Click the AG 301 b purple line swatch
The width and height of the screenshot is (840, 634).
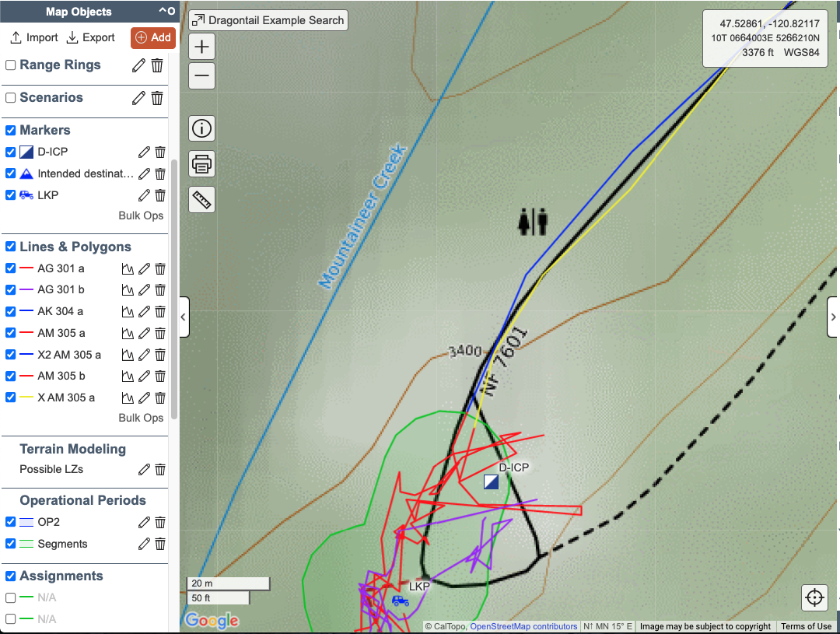pyautogui.click(x=26, y=289)
